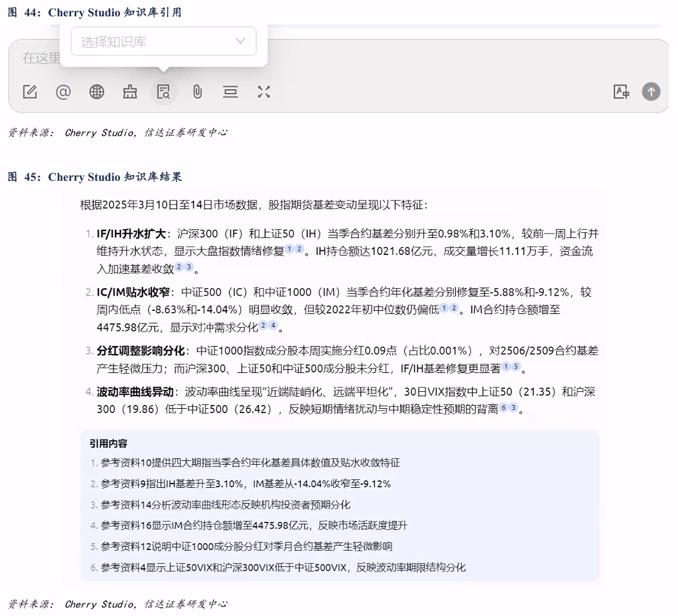Image resolution: width=678 pixels, height=616 pixels.
Task: Select reference item 参考资料10 in 引用内容
Action: (250, 463)
